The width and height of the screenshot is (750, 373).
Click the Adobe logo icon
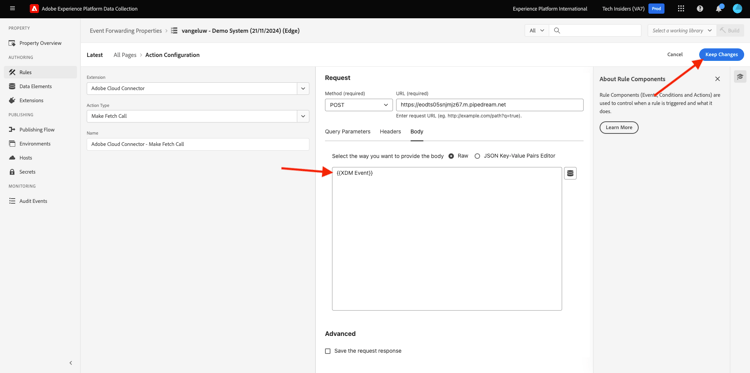point(34,9)
